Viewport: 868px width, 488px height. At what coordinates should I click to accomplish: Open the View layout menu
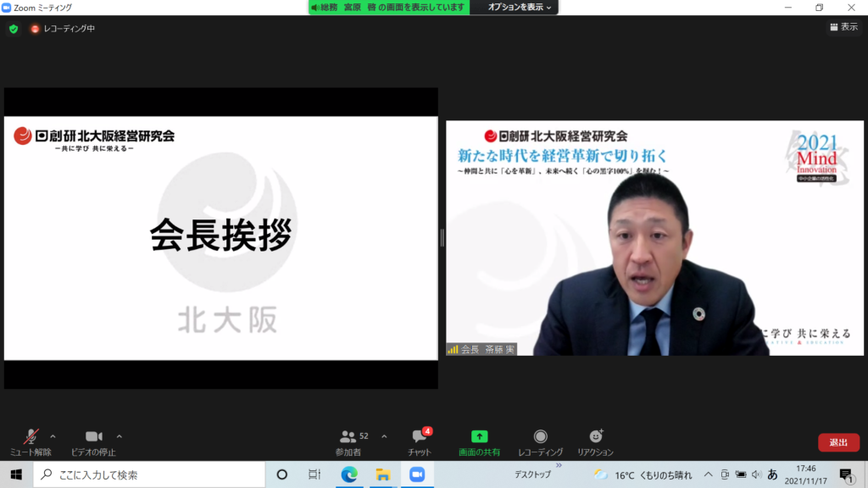(x=844, y=27)
